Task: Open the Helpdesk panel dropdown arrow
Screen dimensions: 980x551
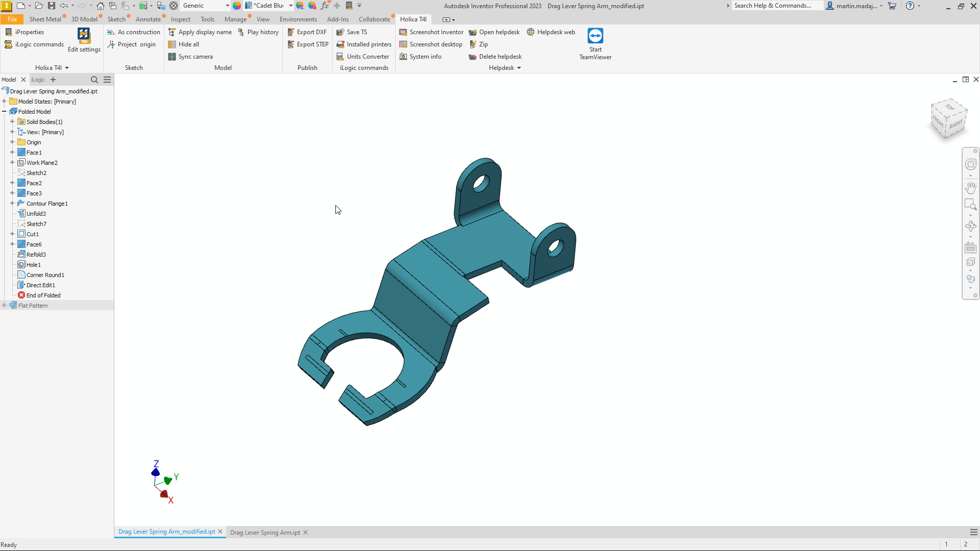Action: 519,68
